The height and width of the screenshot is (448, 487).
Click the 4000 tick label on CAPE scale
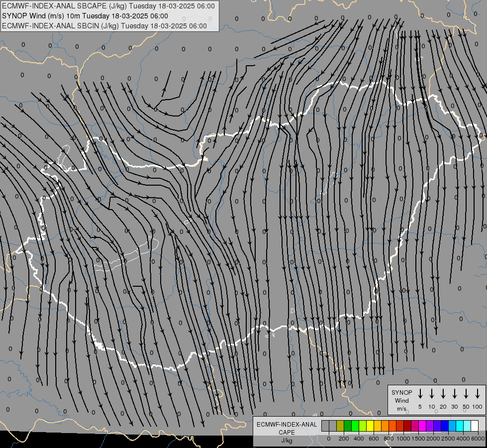click(463, 439)
